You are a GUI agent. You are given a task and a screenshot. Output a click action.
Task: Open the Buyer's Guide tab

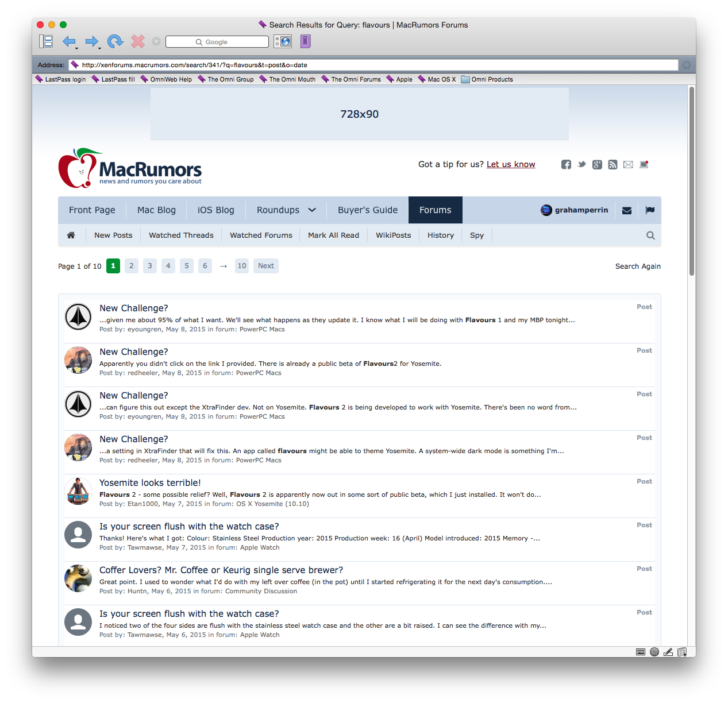click(368, 210)
